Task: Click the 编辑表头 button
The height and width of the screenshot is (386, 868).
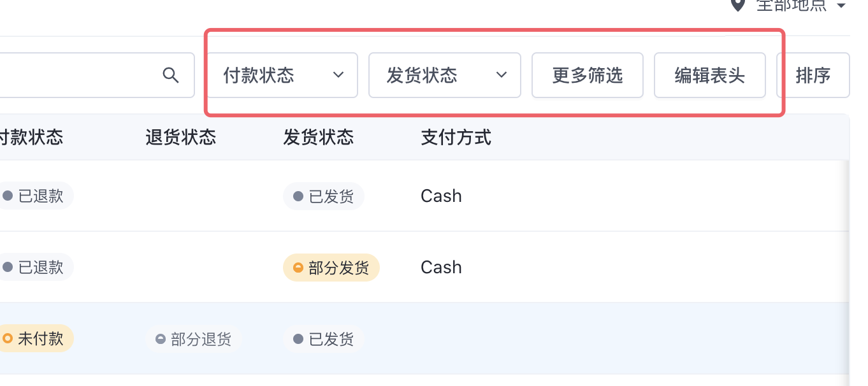Action: click(710, 75)
